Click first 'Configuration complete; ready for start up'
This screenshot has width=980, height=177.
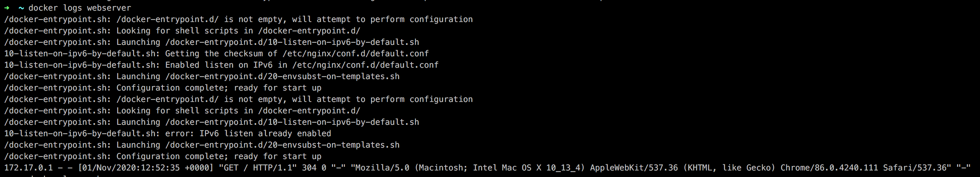point(219,88)
